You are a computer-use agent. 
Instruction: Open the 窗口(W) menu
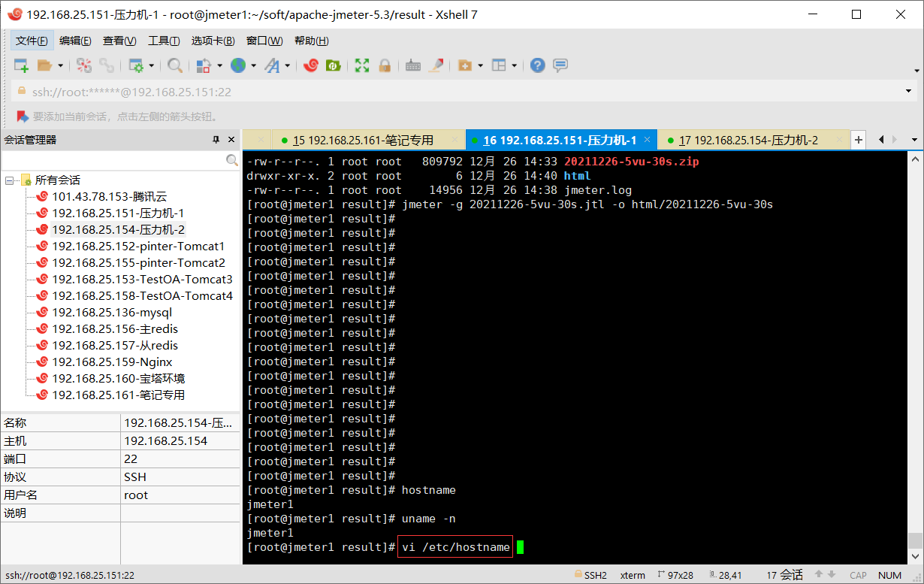[x=264, y=41]
